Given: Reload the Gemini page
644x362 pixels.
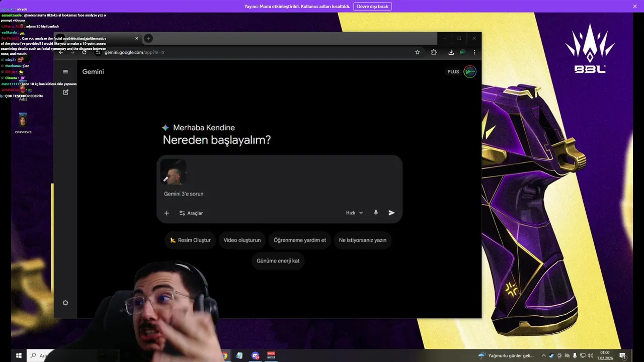Looking at the screenshot, I should pyautogui.click(x=84, y=52).
